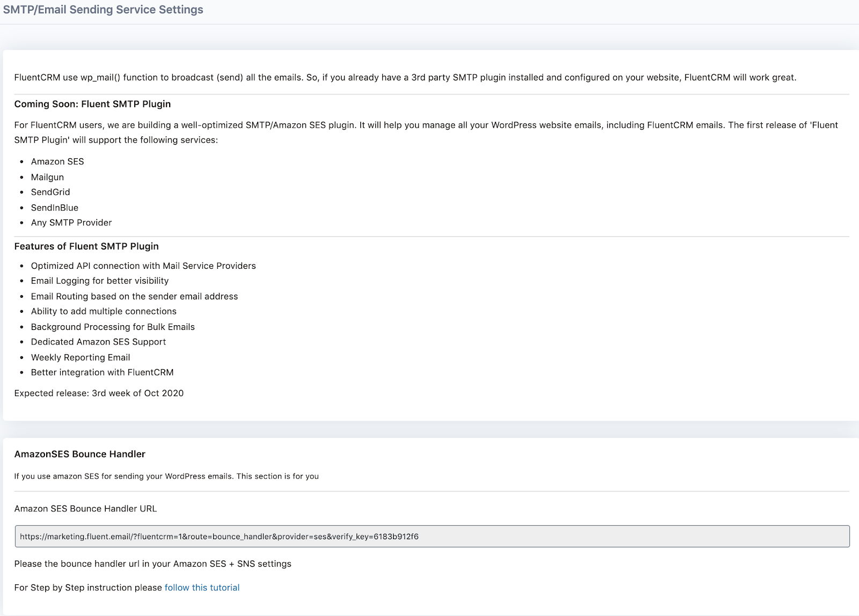Click the "Expected release" date text
859x616 pixels.
click(99, 393)
